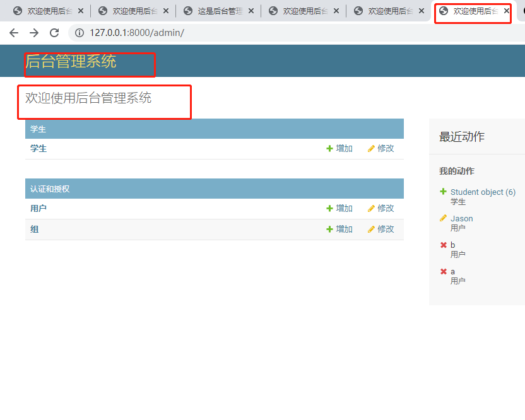This screenshot has width=525, height=420.
Task: Open the Jason recent action link
Action: tap(462, 219)
